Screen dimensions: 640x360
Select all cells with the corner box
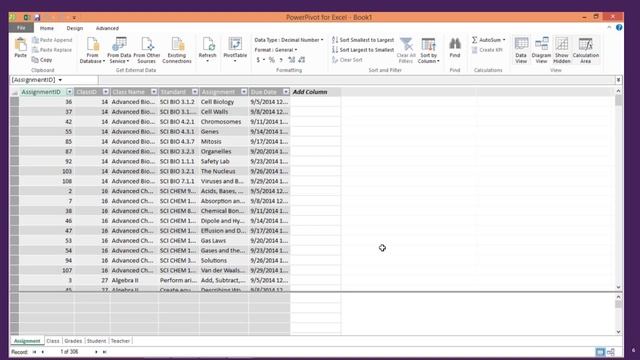click(x=14, y=92)
